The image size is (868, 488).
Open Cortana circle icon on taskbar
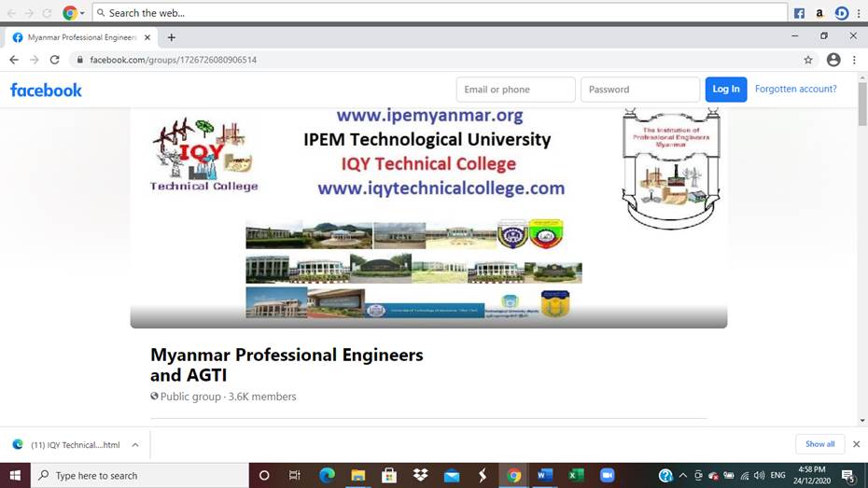(264, 475)
